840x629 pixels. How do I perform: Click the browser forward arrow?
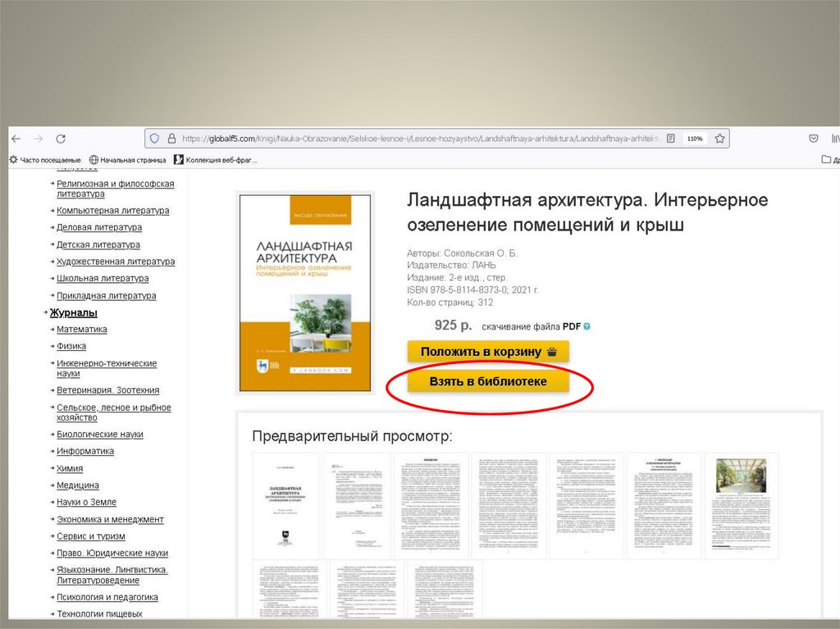coord(38,139)
